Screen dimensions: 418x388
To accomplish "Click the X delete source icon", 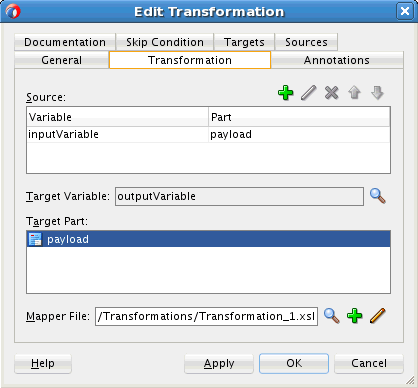I will (331, 93).
